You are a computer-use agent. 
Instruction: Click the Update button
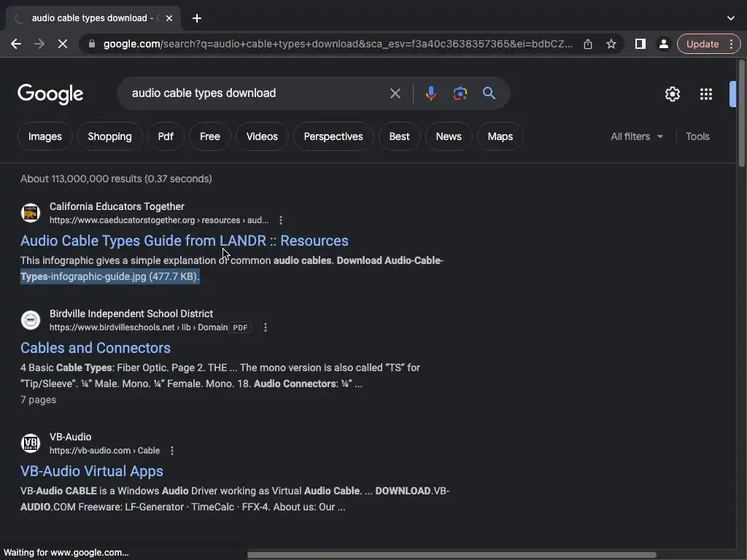pos(703,44)
